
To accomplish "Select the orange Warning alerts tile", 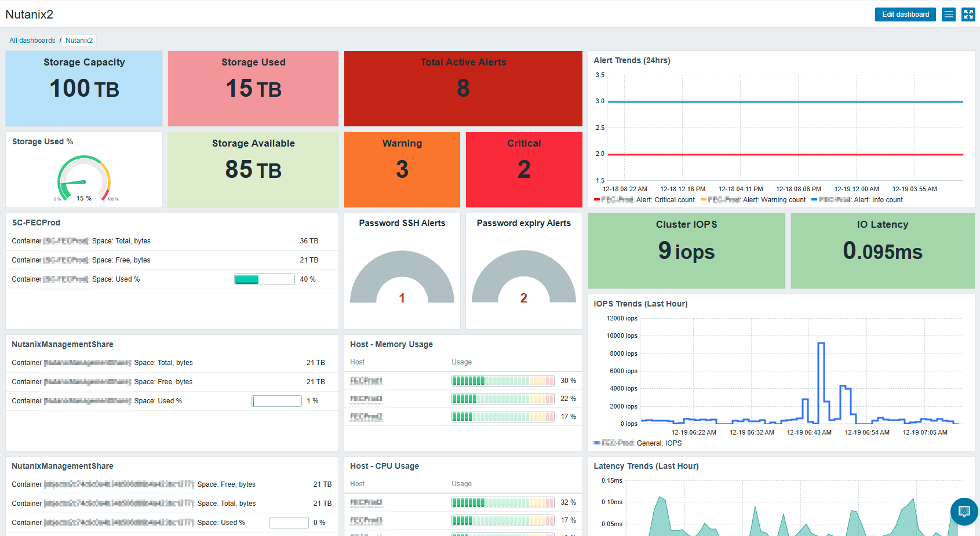I will (x=402, y=169).
